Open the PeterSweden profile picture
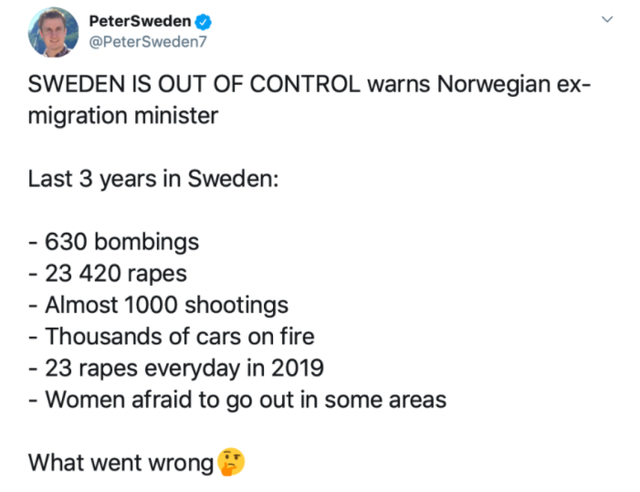Image resolution: width=640 pixels, height=492 pixels. [53, 32]
